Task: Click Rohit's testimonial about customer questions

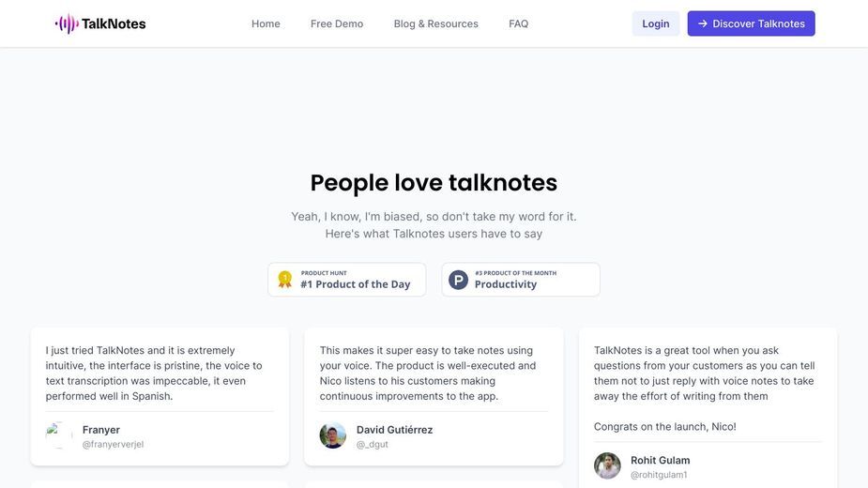Action: pos(704,374)
